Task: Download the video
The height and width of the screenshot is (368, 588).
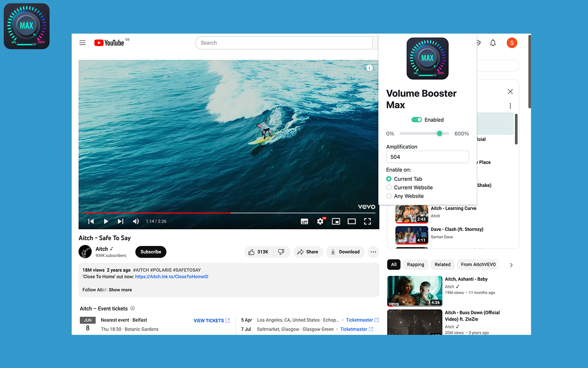Action: pyautogui.click(x=345, y=252)
